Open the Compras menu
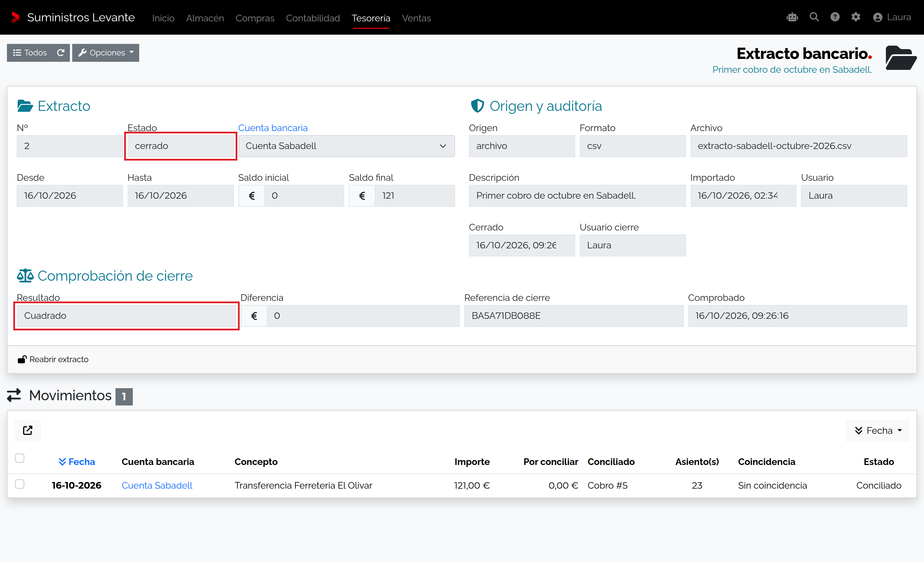This screenshot has height=562, width=924. (255, 18)
